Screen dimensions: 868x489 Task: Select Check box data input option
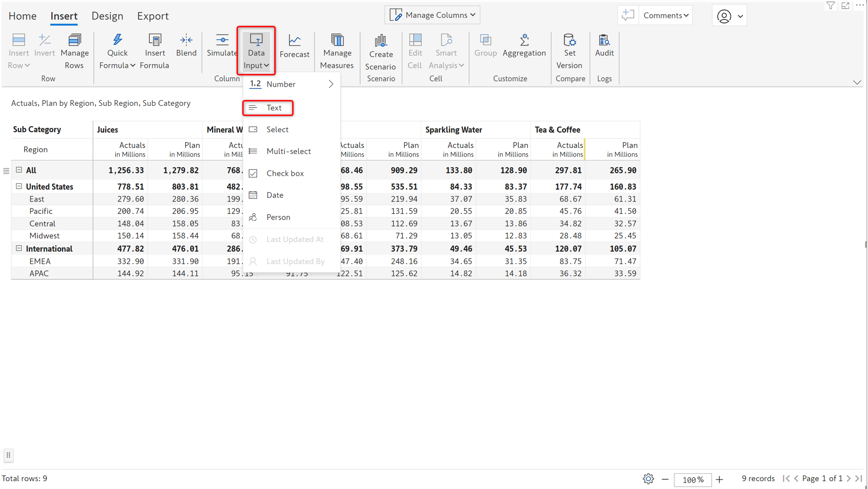pos(285,173)
